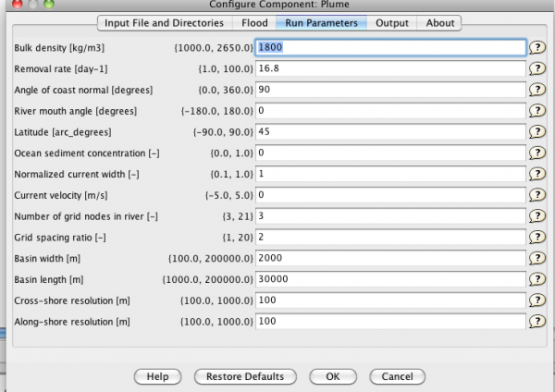Image resolution: width=555 pixels, height=392 pixels.
Task: Cancel the Plume configuration dialog
Action: (x=397, y=376)
